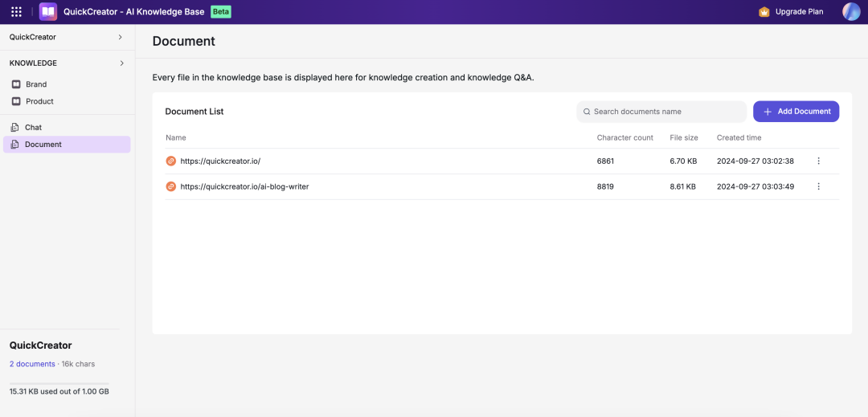Open more options for ai-blog-writer row
This screenshot has width=868, height=417.
(x=819, y=186)
